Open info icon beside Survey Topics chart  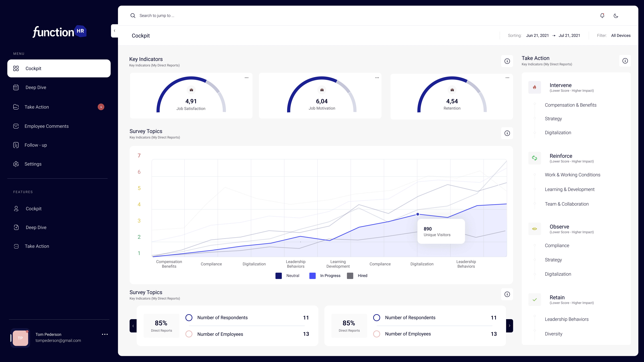click(x=507, y=133)
